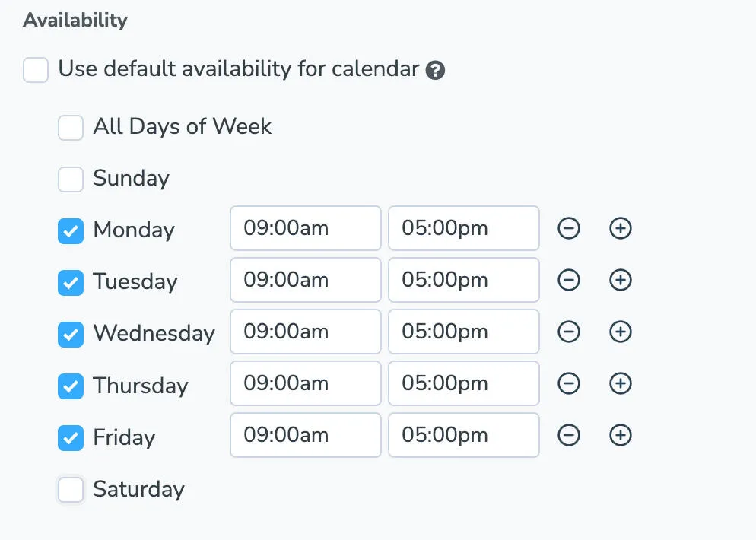
Task: Remove Thursday's time range
Action: [569, 383]
